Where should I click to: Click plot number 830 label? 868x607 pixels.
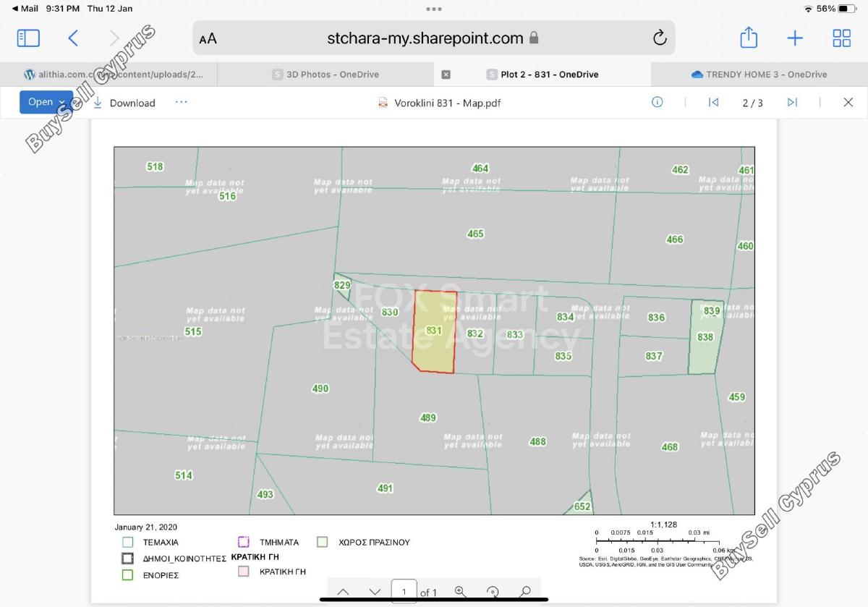[x=390, y=312]
